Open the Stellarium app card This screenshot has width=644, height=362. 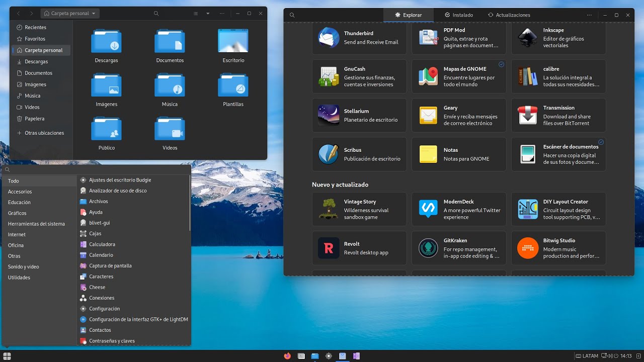(359, 115)
